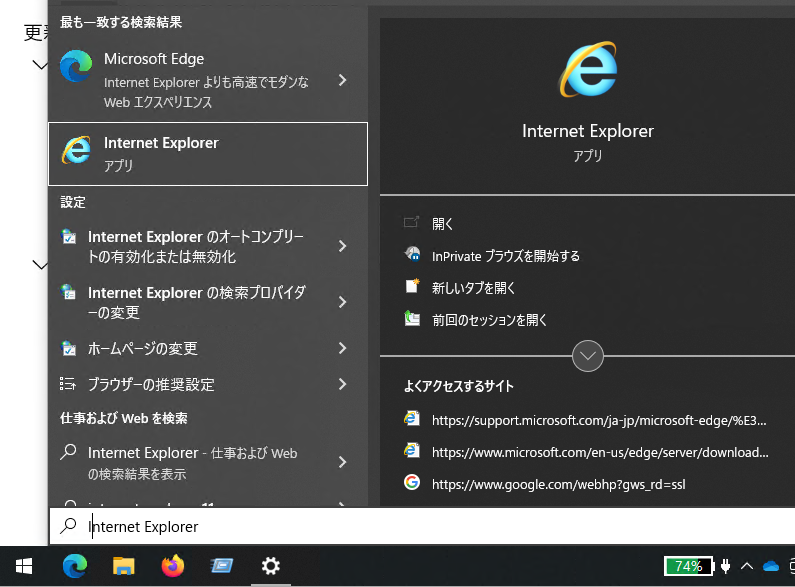Click the reopen last session icon

click(412, 318)
